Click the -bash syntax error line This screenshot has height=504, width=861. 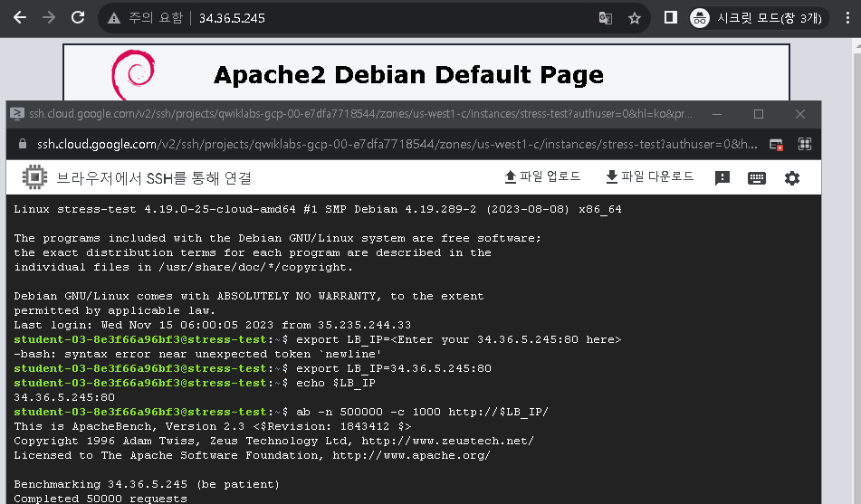(x=197, y=354)
